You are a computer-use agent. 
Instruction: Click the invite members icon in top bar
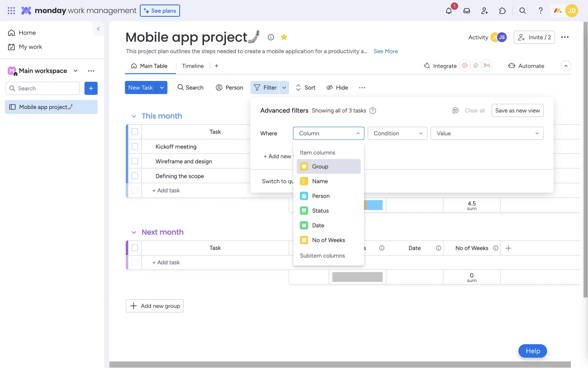(484, 11)
